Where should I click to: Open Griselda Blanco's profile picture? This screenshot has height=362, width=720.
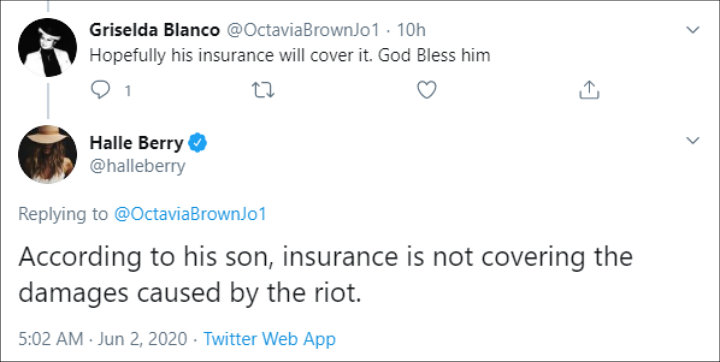(47, 47)
